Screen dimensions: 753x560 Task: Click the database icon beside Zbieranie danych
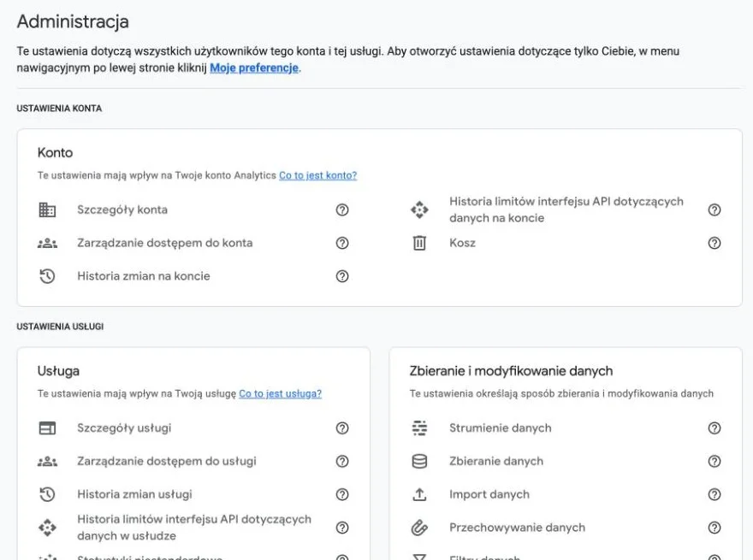(x=419, y=461)
